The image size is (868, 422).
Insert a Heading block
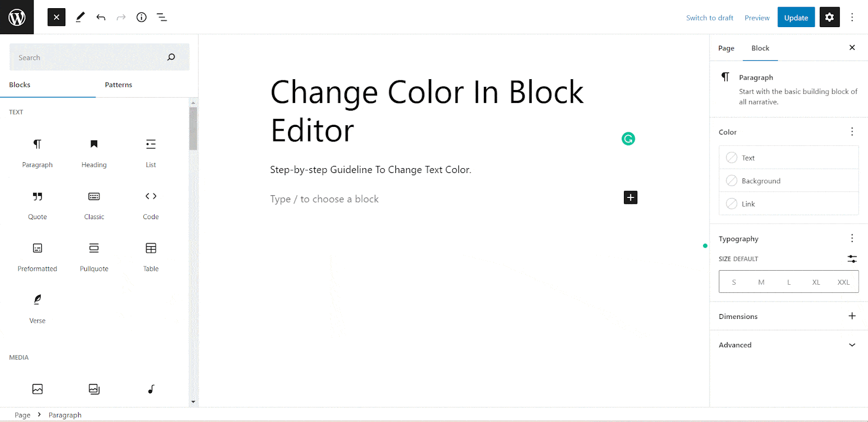93,153
